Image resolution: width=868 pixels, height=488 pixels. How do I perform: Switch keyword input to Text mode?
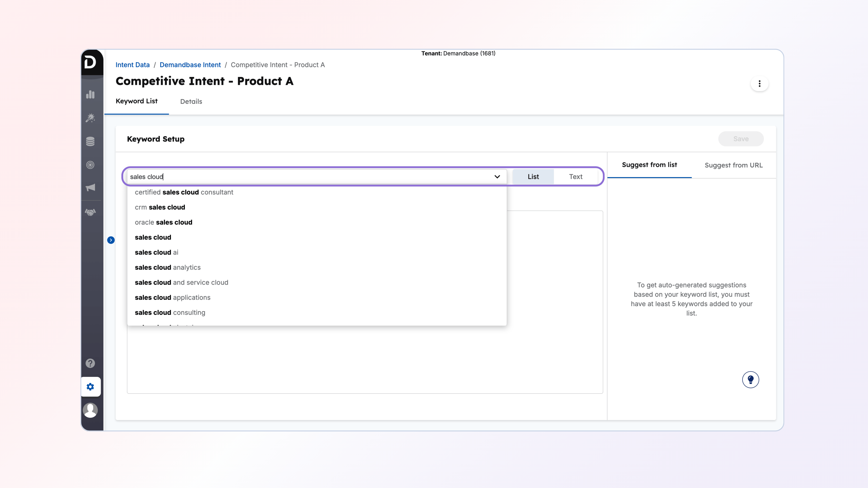576,176
